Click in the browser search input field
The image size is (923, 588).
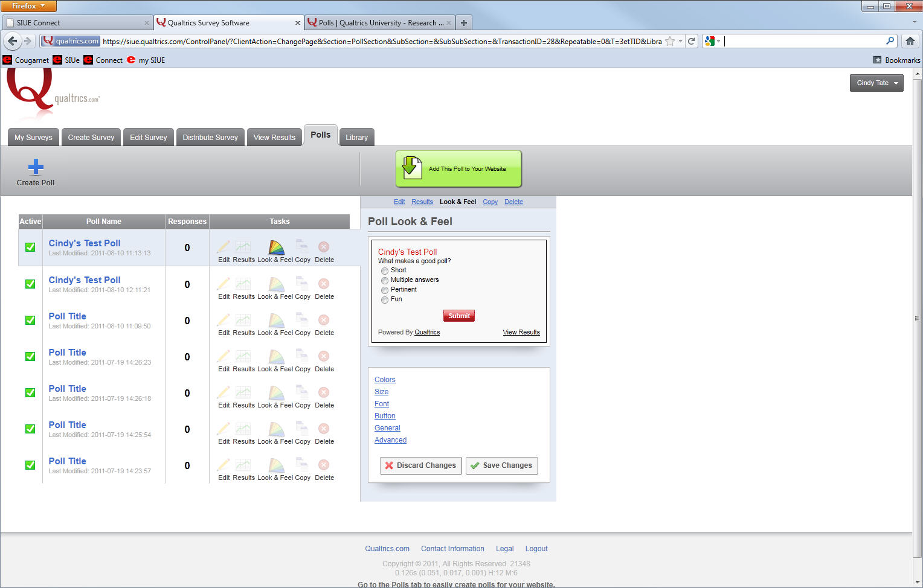click(803, 41)
